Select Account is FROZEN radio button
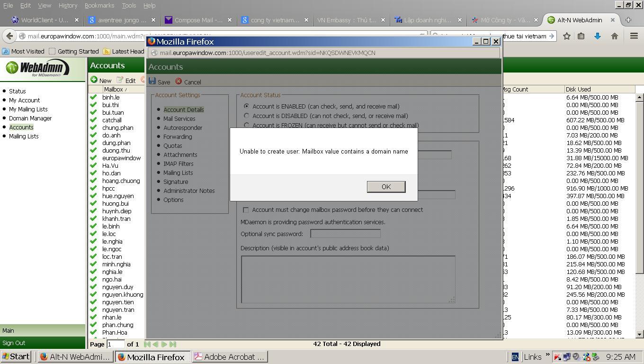Image resolution: width=644 pixels, height=364 pixels. point(246,125)
